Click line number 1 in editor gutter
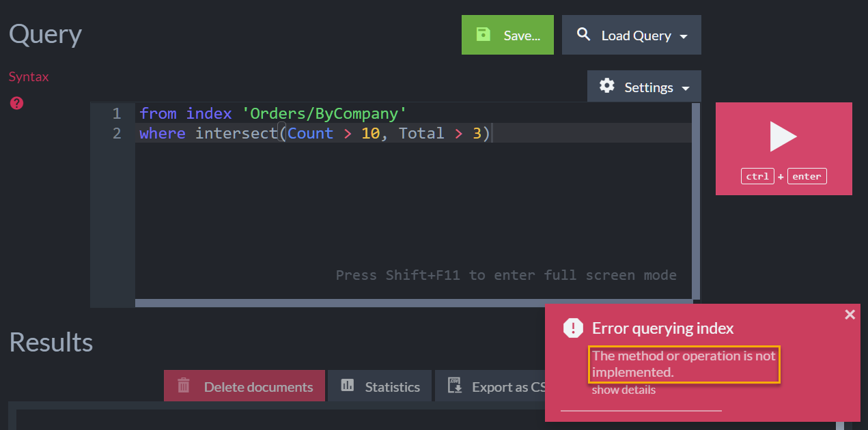868x430 pixels. click(117, 113)
